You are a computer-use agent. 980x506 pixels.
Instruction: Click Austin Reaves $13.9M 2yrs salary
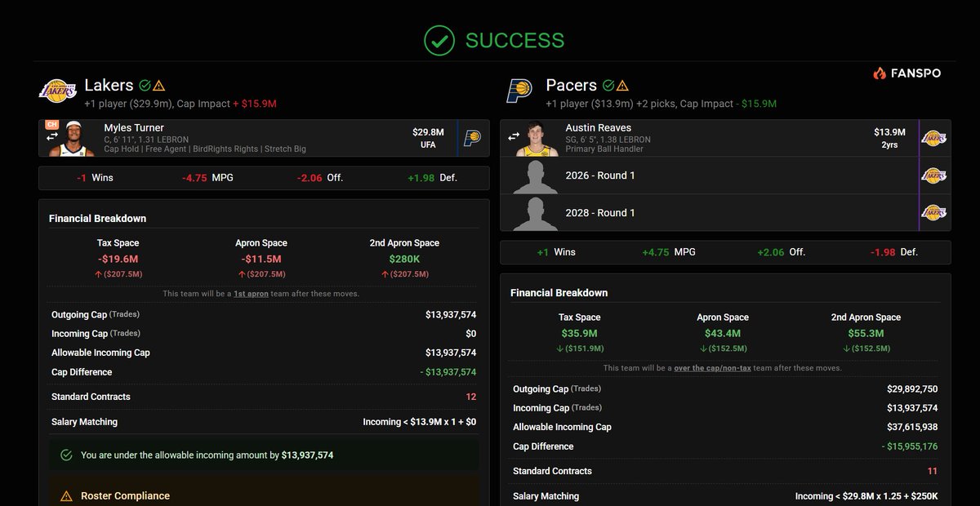click(x=889, y=138)
